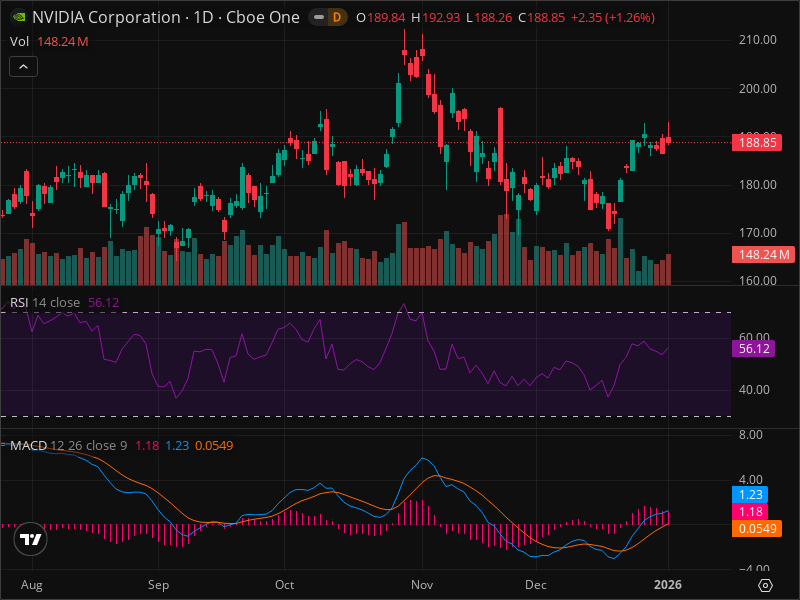Click the close value C188.85
800x600 pixels.
(x=541, y=17)
